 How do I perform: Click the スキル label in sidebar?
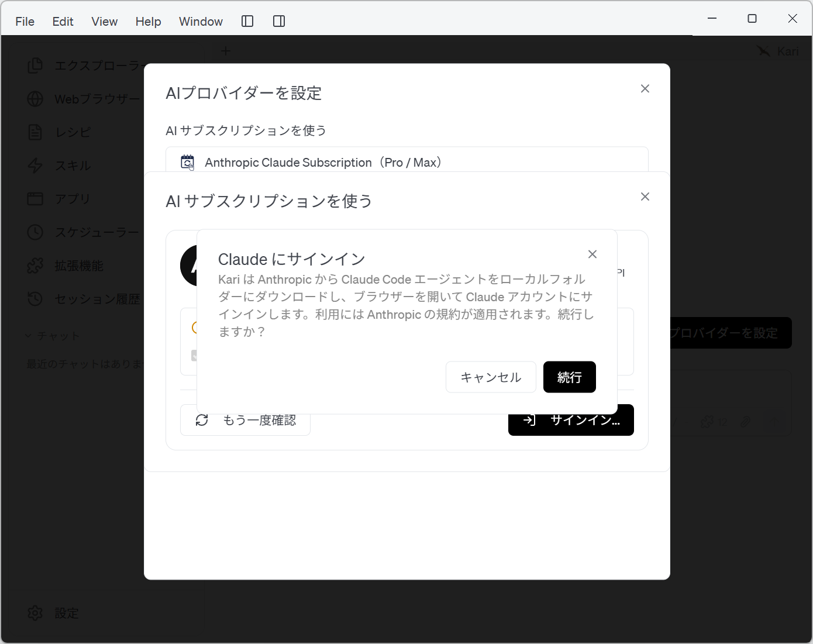click(x=73, y=166)
